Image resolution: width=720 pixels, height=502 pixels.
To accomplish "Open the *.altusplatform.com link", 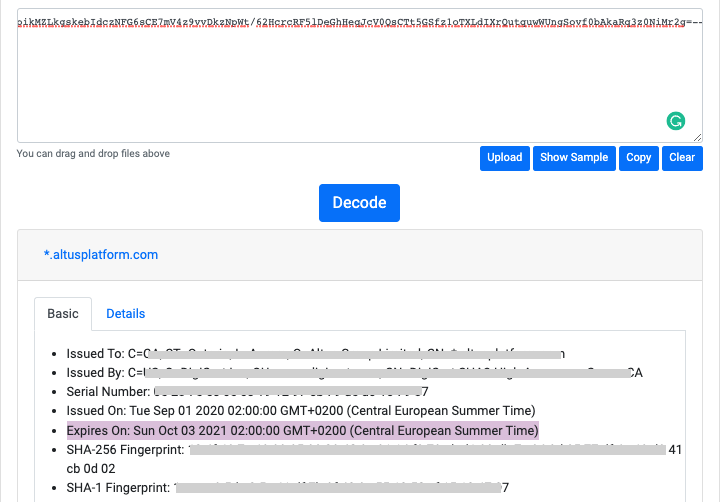I will 101,255.
